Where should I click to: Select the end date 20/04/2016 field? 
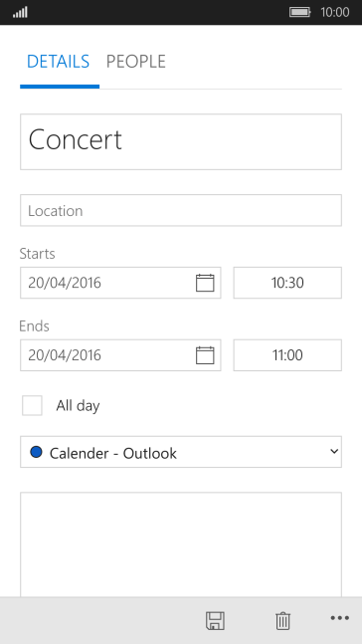pyautogui.click(x=120, y=355)
